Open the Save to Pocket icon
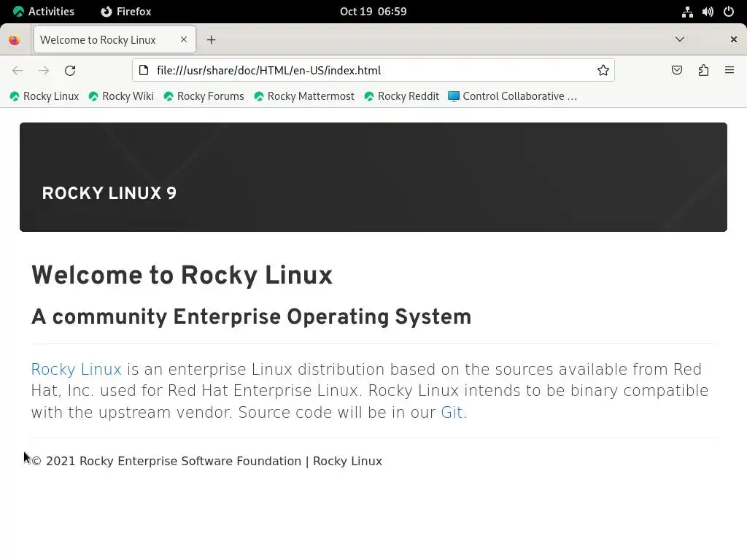This screenshot has height=560, width=747. coord(677,71)
